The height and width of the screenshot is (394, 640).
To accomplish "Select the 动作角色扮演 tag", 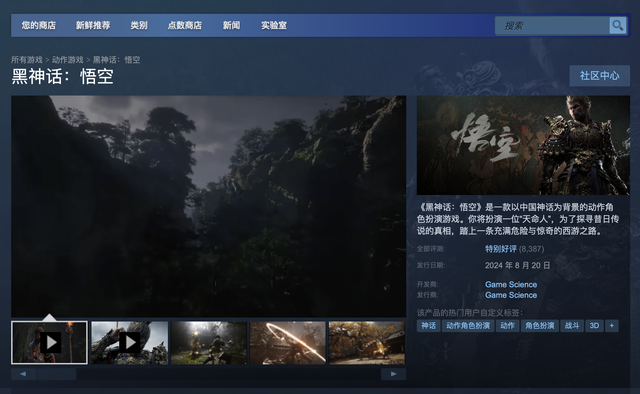I will pyautogui.click(x=468, y=326).
